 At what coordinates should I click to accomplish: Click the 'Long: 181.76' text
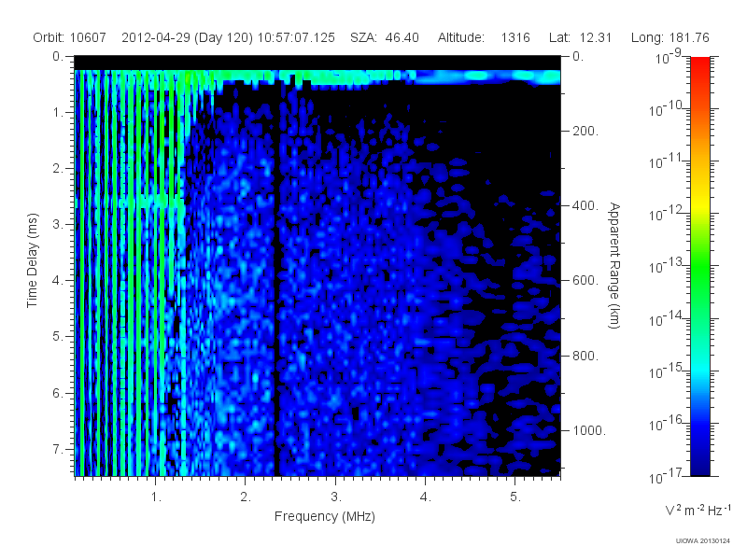(x=670, y=37)
